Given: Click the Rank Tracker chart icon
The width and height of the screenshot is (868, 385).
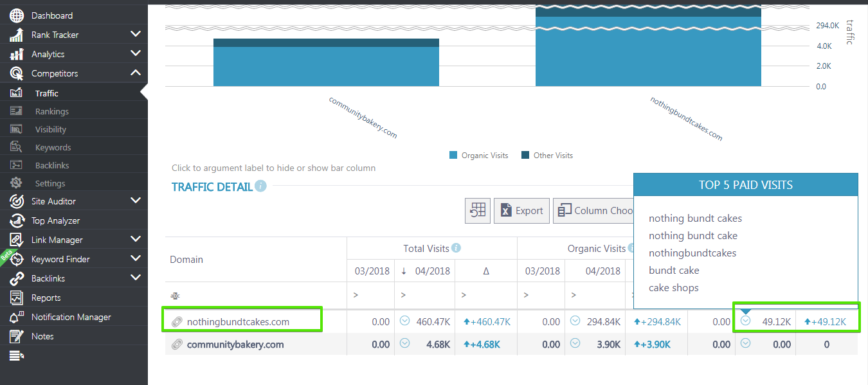Looking at the screenshot, I should click(17, 35).
